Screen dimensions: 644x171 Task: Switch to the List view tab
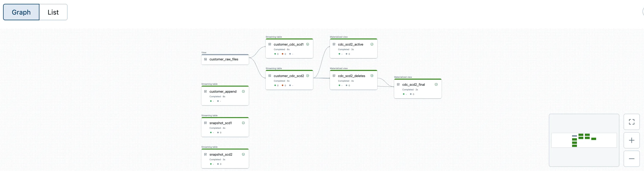click(x=53, y=12)
